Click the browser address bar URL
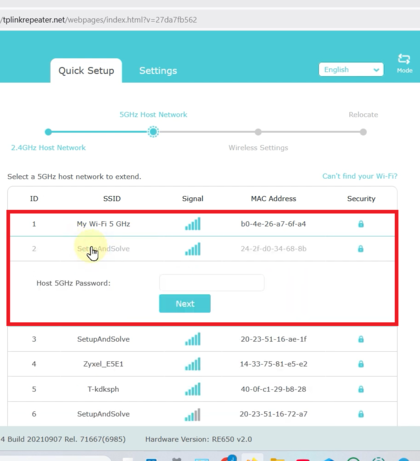The image size is (420, 461). (x=99, y=20)
